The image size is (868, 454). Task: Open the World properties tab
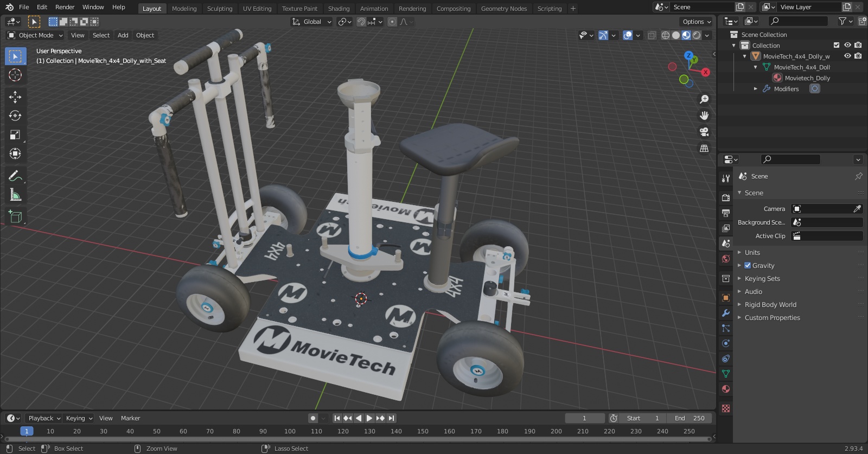tap(726, 259)
